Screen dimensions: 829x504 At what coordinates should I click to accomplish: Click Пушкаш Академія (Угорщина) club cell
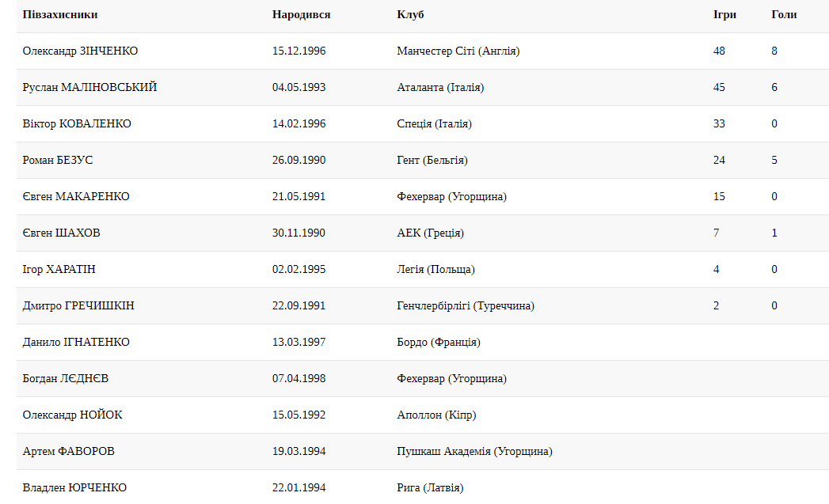click(x=474, y=451)
